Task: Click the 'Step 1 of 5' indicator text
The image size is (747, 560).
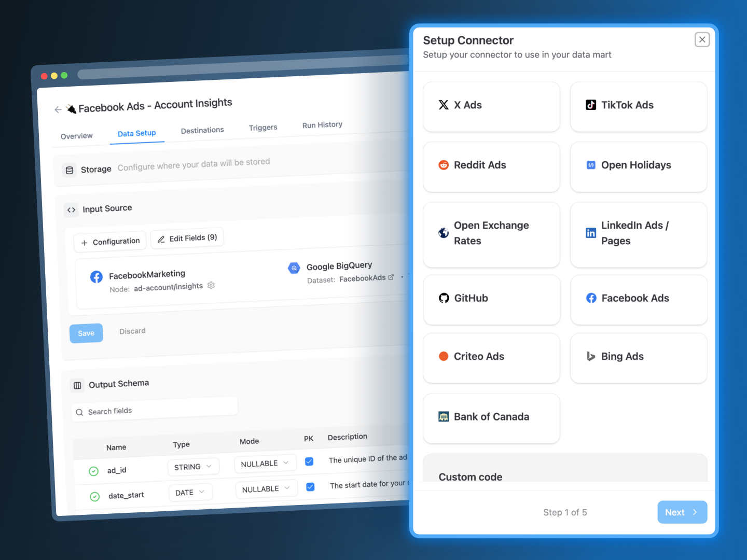Action: pyautogui.click(x=565, y=512)
